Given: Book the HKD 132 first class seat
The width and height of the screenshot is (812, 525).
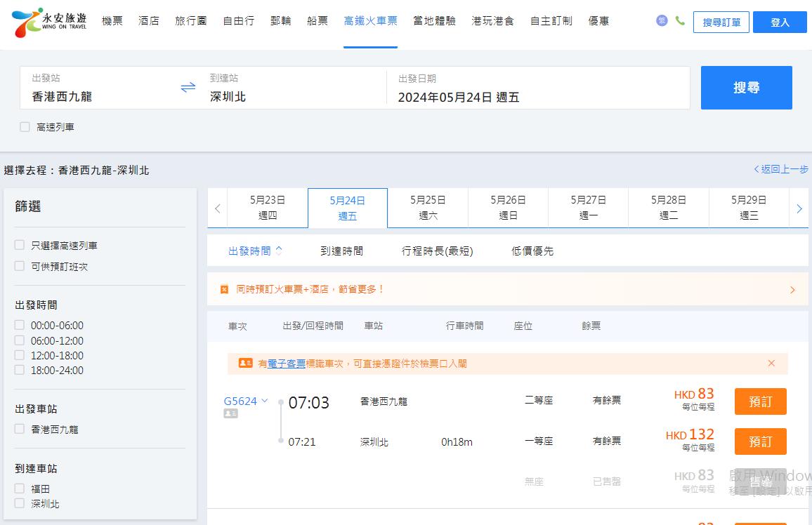Looking at the screenshot, I should pos(760,441).
